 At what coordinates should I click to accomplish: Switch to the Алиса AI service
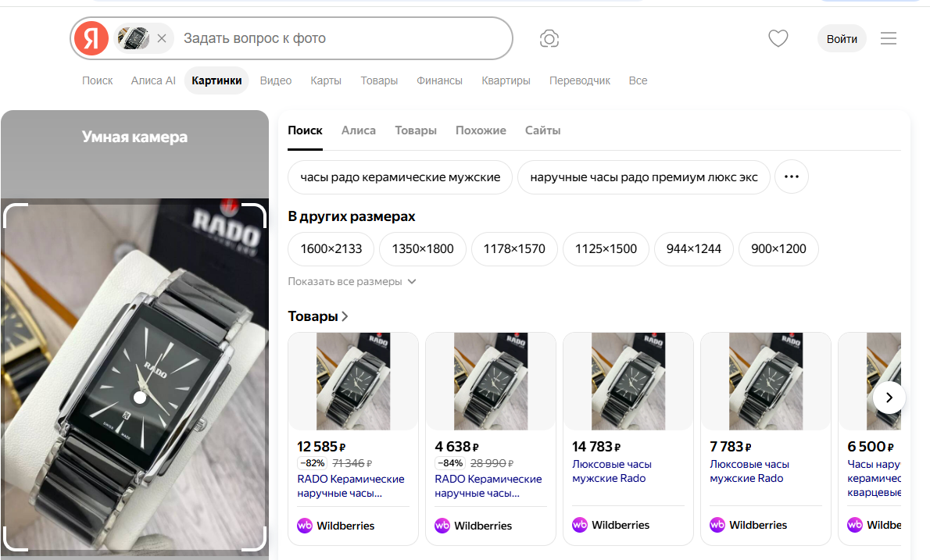pos(153,80)
